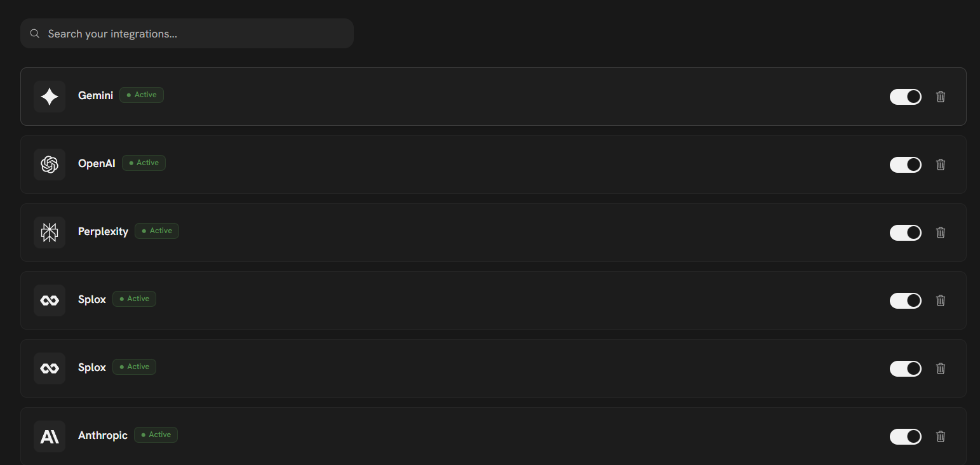Turn off the Perplexity integration switch
980x465 pixels.
pyautogui.click(x=905, y=232)
